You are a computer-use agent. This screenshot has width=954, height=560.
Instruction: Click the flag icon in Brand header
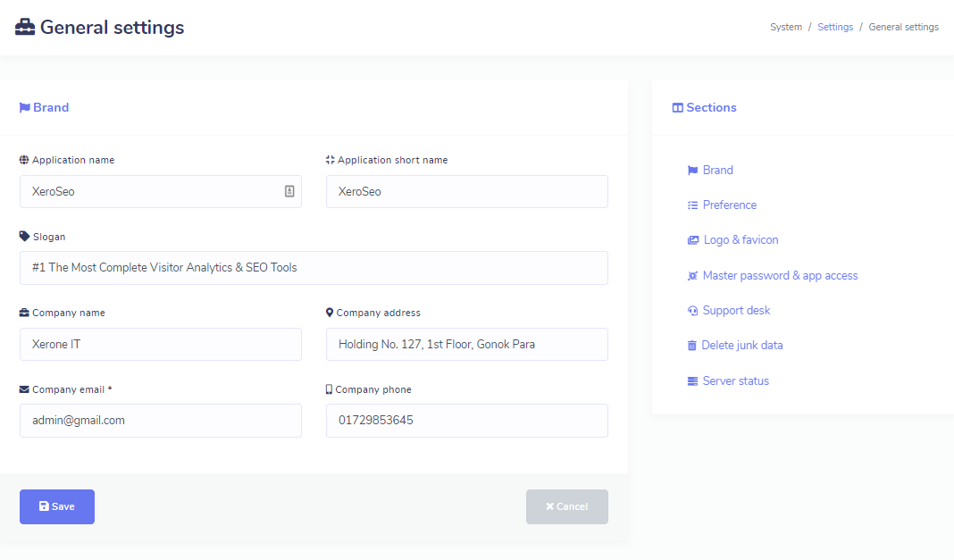pyautogui.click(x=25, y=108)
